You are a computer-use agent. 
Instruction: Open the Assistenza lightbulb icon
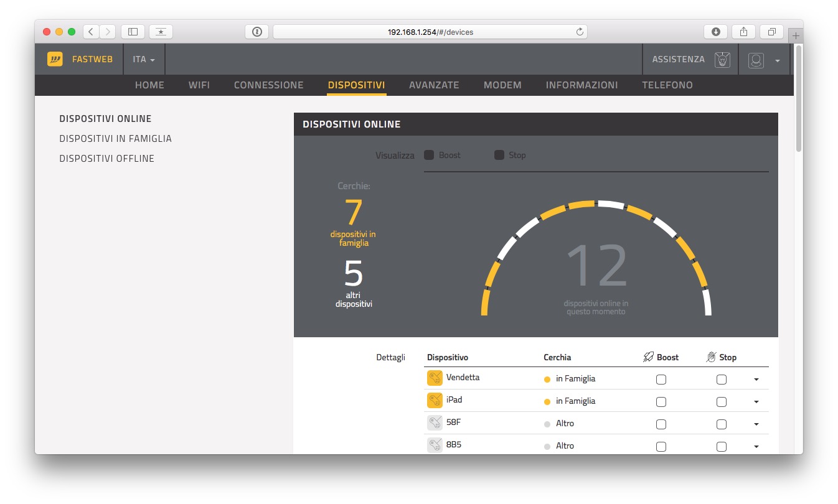point(722,60)
